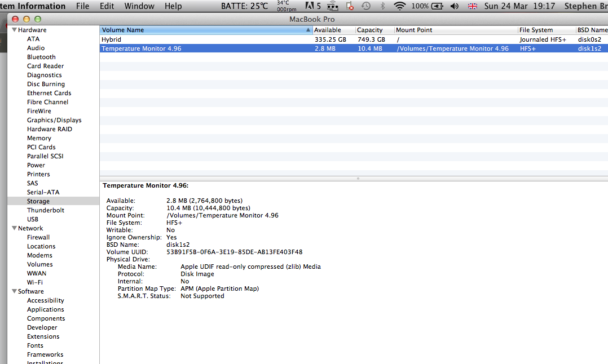Click the BATTE 25°C temperature menu bar item
The height and width of the screenshot is (364, 608).
pyautogui.click(x=244, y=6)
